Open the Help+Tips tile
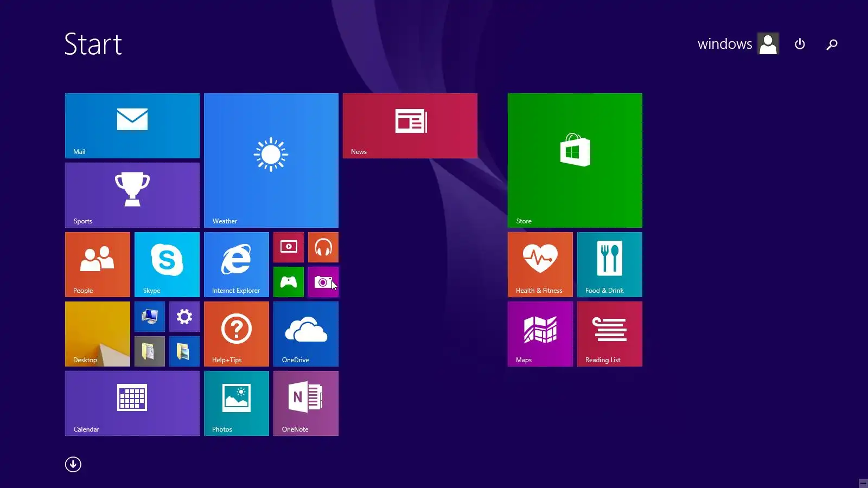The image size is (868, 488). [237, 334]
